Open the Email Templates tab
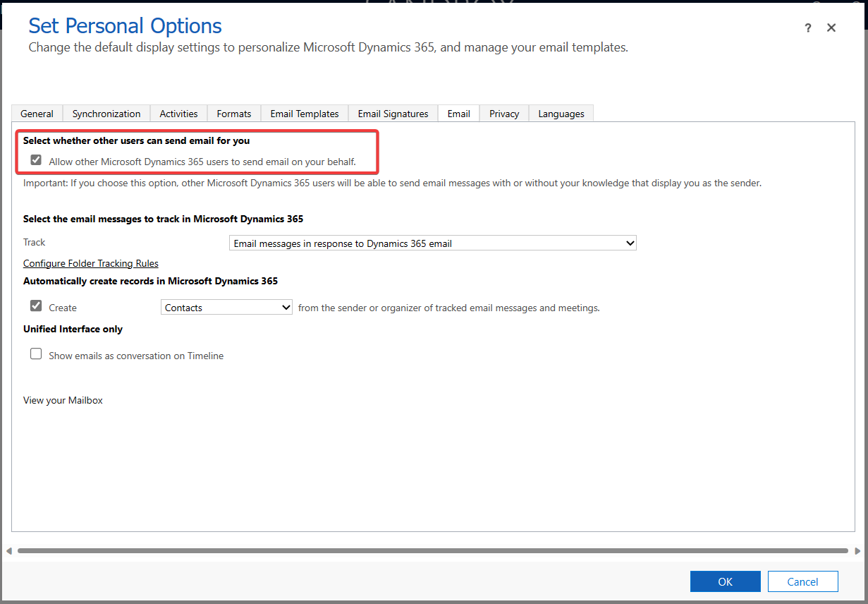The image size is (868, 604). click(305, 114)
